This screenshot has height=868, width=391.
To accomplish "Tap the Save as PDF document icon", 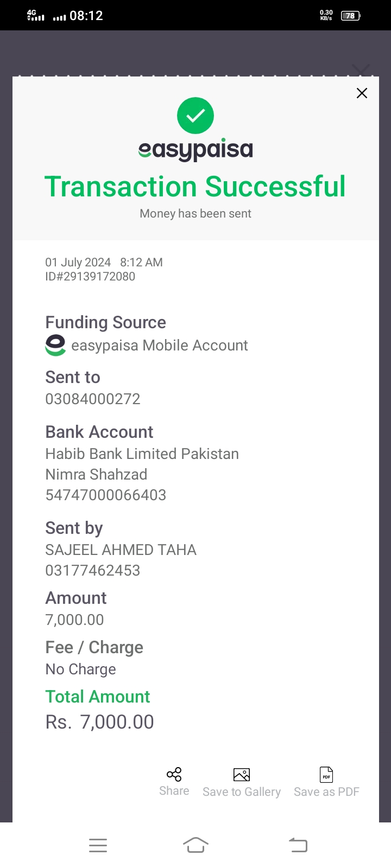I will pos(326,775).
